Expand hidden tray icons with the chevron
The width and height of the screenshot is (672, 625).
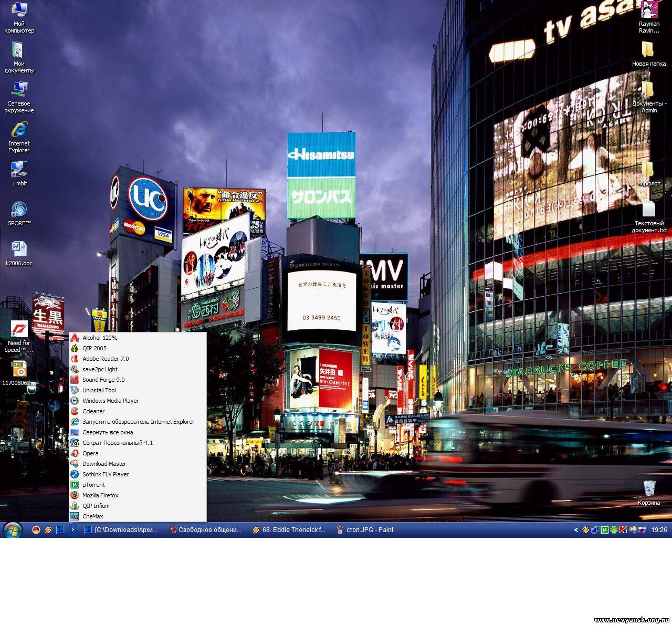tap(576, 530)
